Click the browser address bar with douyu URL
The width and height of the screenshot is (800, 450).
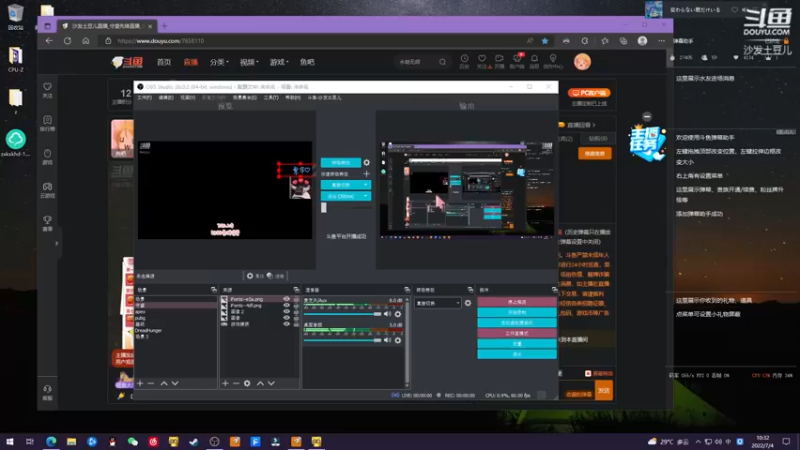pyautogui.click(x=316, y=41)
